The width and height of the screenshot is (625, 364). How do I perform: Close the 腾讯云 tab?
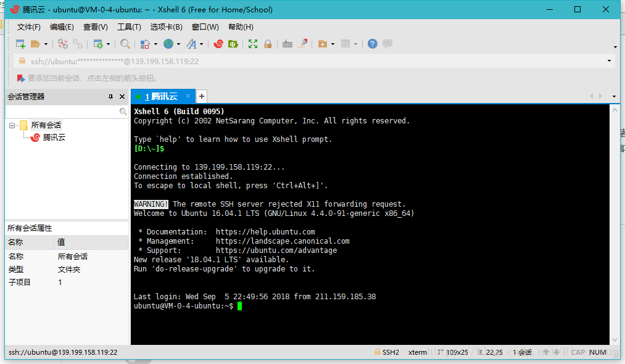[x=188, y=96]
